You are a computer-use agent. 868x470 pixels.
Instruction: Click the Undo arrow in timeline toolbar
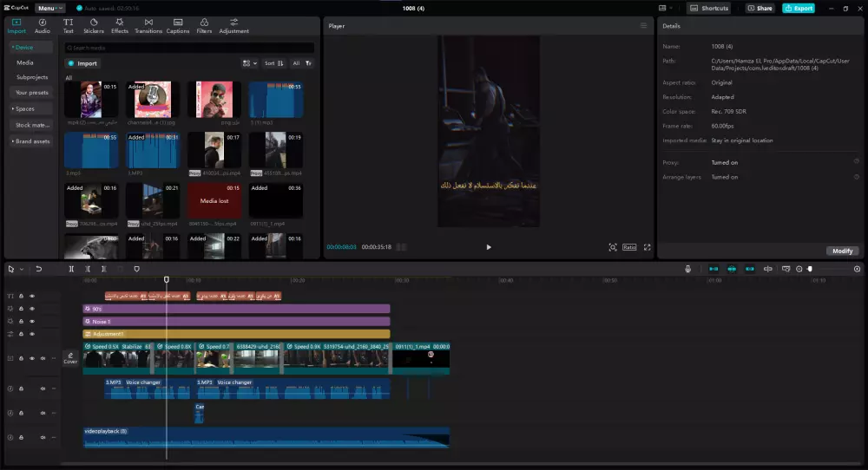click(x=39, y=269)
